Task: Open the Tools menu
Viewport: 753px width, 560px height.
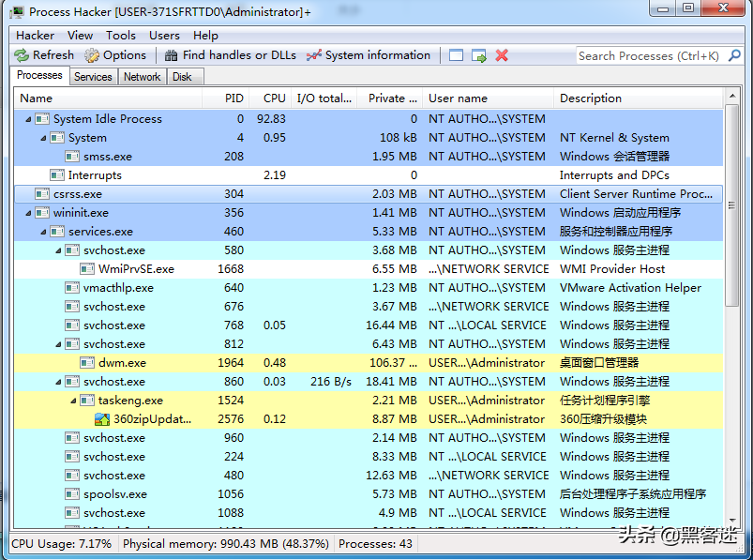Action: [x=120, y=35]
